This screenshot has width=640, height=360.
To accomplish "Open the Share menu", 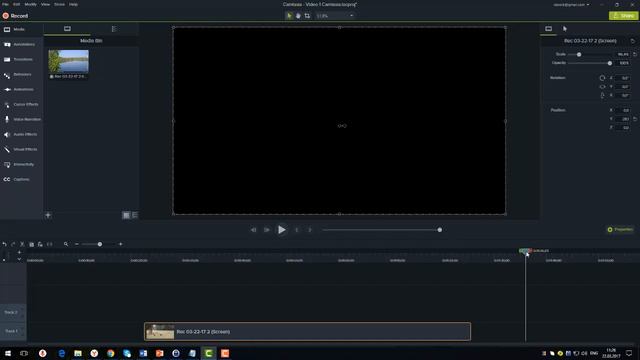I will click(59, 4).
